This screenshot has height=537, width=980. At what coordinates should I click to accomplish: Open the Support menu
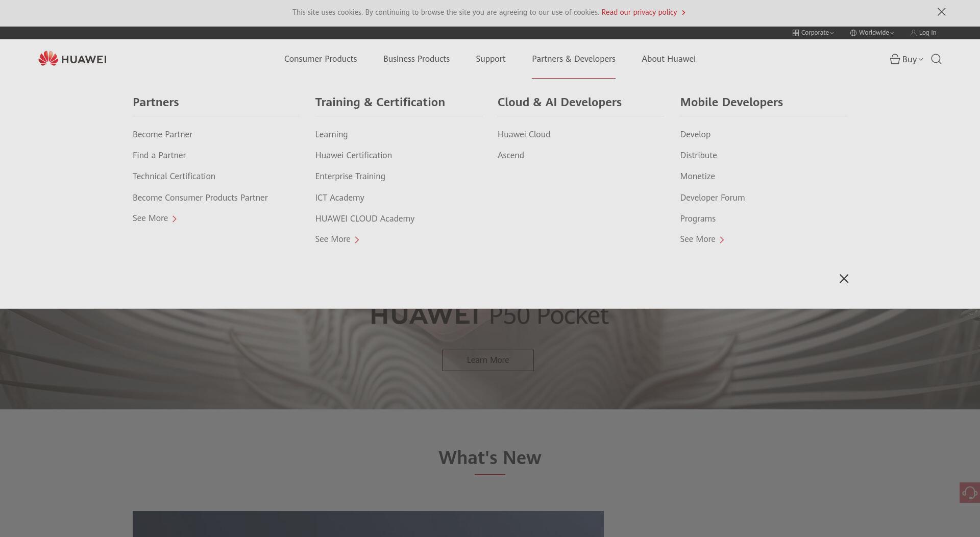coord(491,59)
